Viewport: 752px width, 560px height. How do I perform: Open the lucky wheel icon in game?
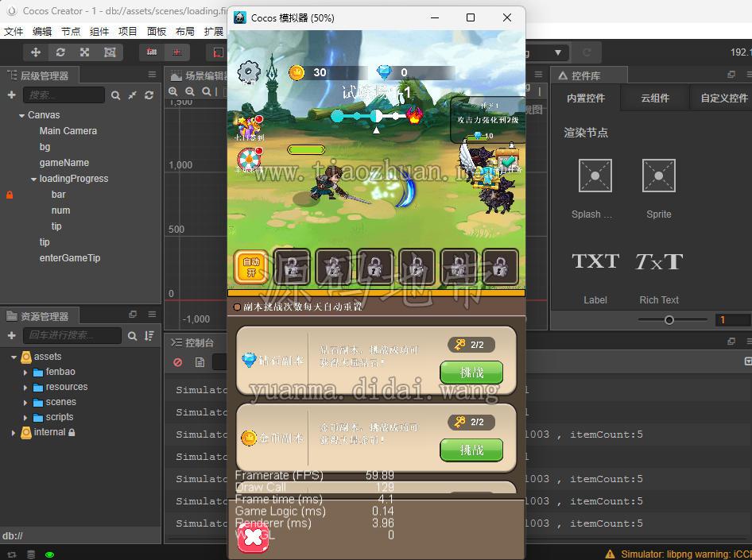coord(250,160)
